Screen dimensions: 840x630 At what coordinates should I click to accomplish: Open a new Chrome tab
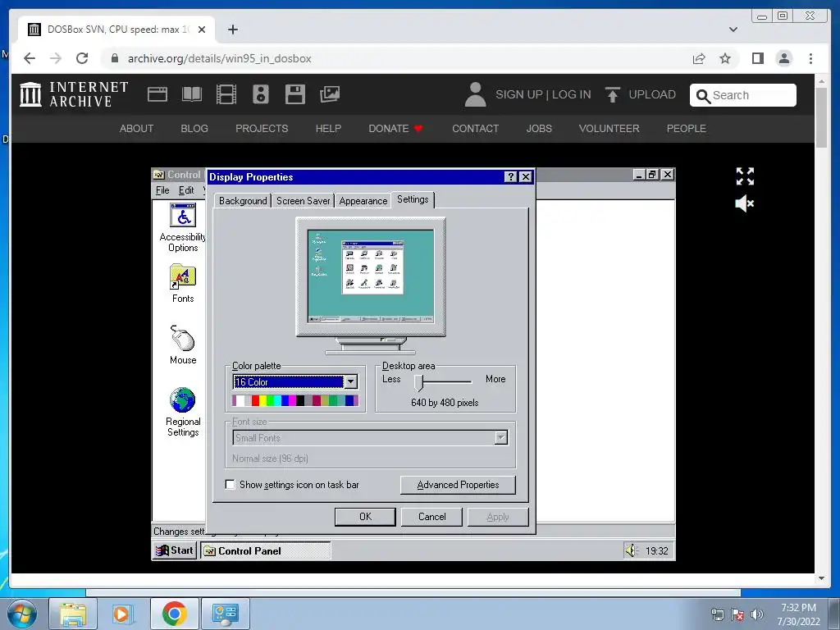(x=232, y=30)
